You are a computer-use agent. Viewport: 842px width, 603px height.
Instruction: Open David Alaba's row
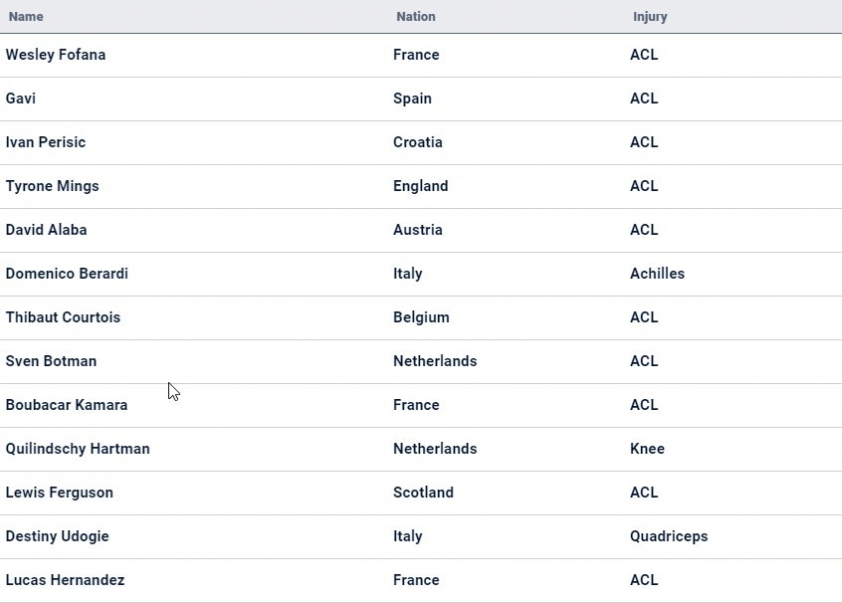pyautogui.click(x=46, y=230)
